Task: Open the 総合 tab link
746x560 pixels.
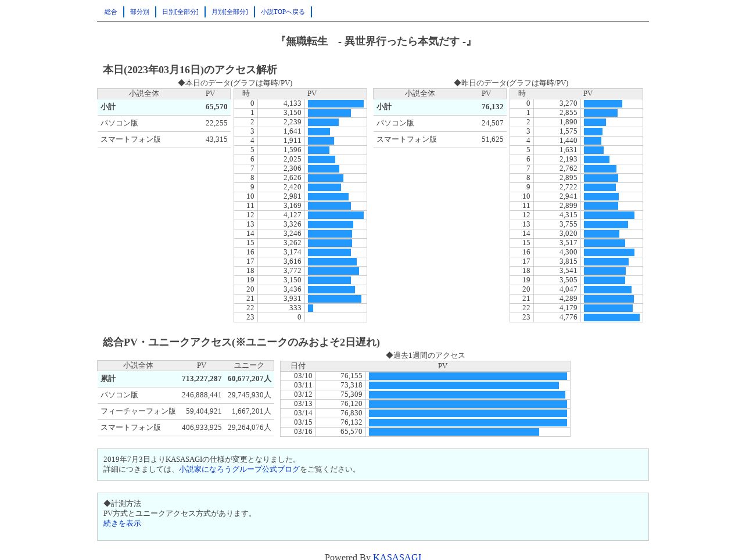Action: click(111, 12)
